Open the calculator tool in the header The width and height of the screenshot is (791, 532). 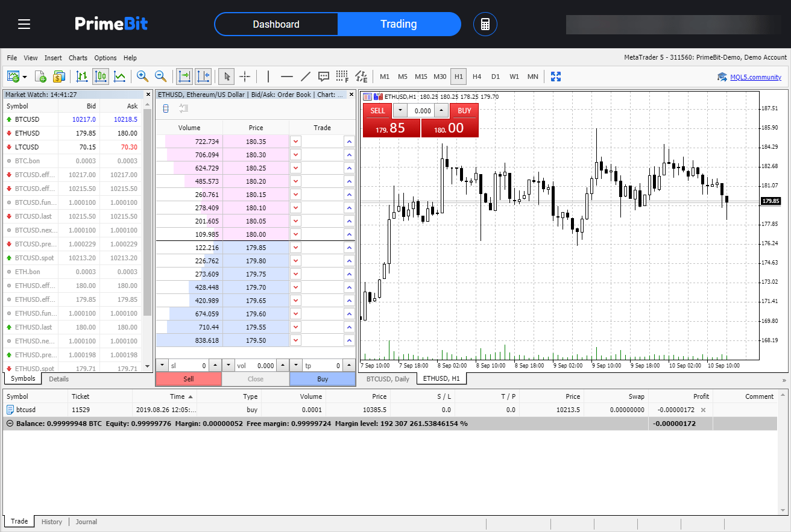pos(485,24)
